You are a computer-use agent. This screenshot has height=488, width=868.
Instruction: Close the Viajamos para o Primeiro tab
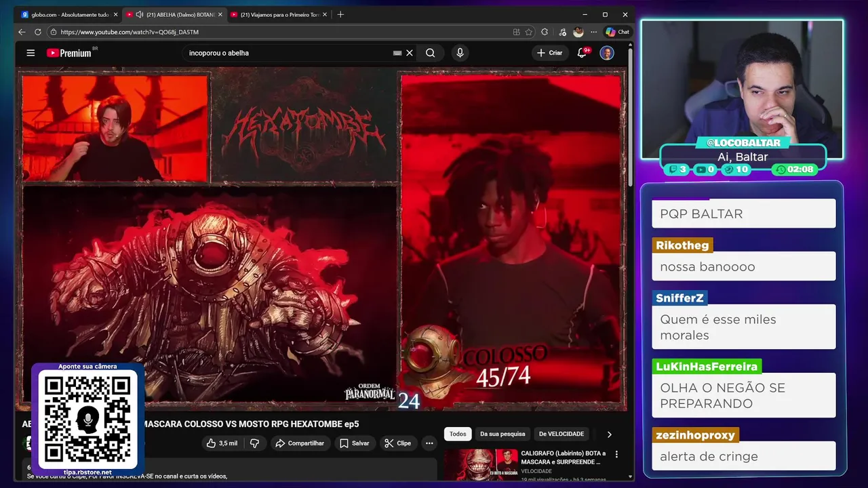click(325, 14)
